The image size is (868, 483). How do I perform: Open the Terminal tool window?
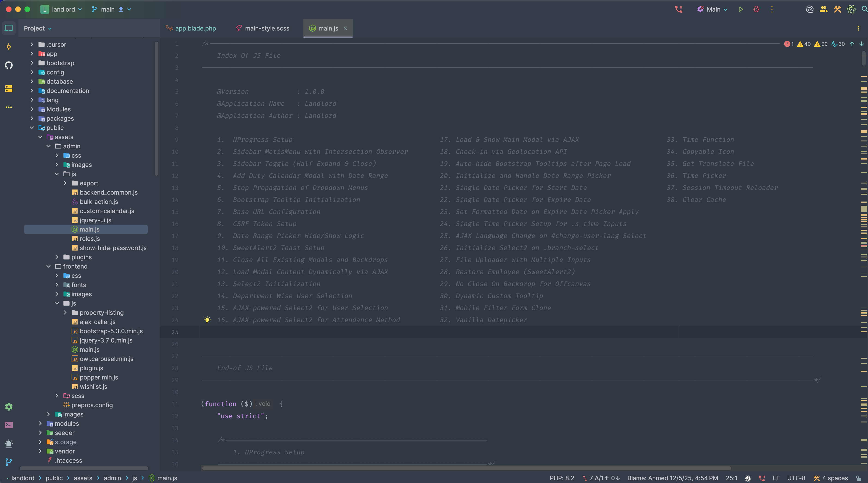click(x=9, y=425)
